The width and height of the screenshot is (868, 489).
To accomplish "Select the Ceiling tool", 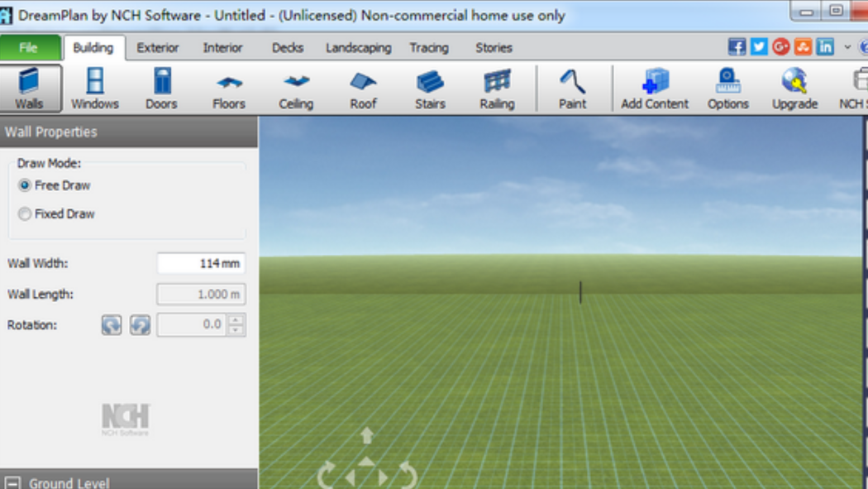I will pos(296,89).
